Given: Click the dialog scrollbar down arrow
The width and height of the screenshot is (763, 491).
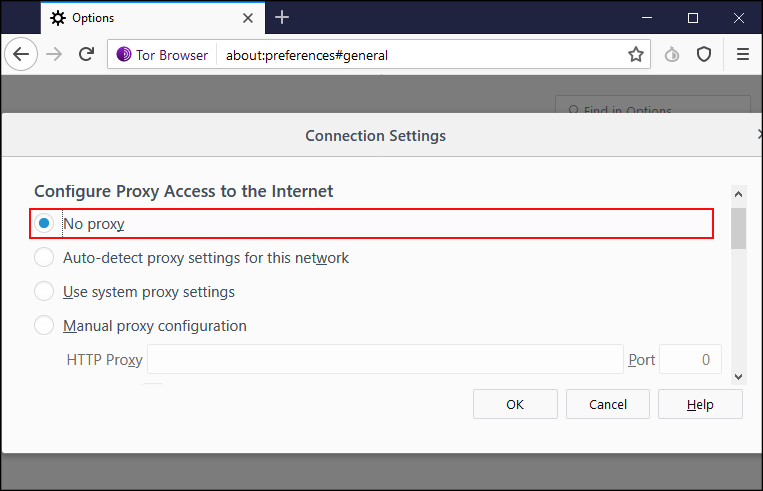Looking at the screenshot, I should click(738, 377).
